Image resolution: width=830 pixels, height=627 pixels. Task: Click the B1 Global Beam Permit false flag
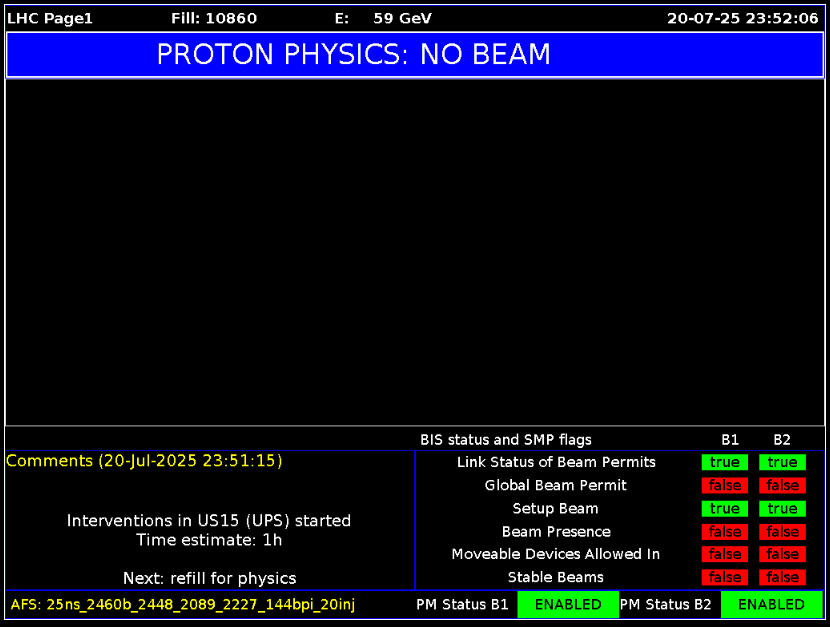[724, 485]
